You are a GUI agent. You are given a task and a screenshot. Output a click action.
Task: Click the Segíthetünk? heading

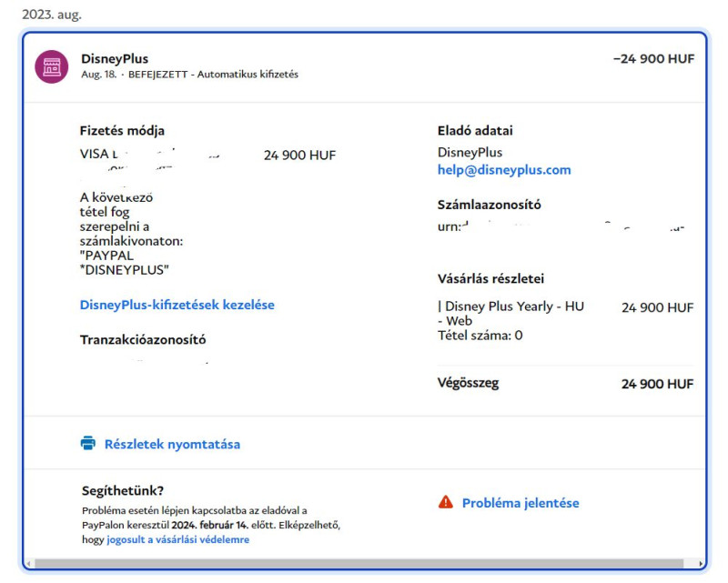click(x=123, y=490)
